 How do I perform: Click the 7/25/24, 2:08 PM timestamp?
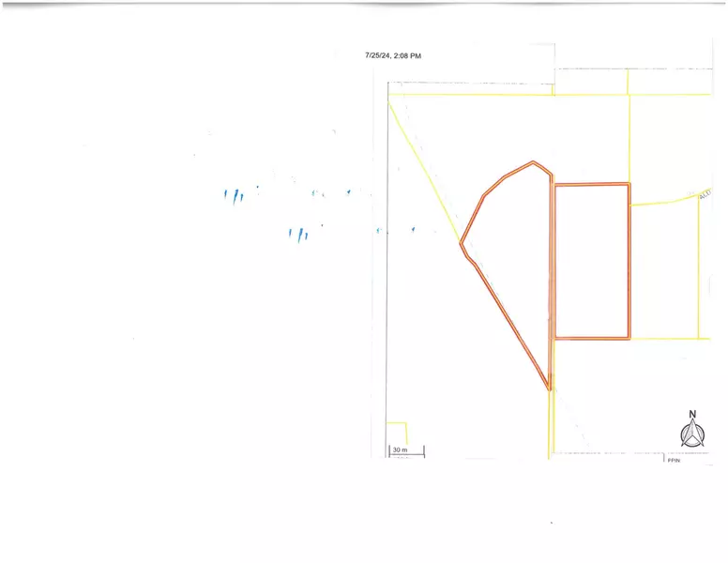tap(393, 56)
